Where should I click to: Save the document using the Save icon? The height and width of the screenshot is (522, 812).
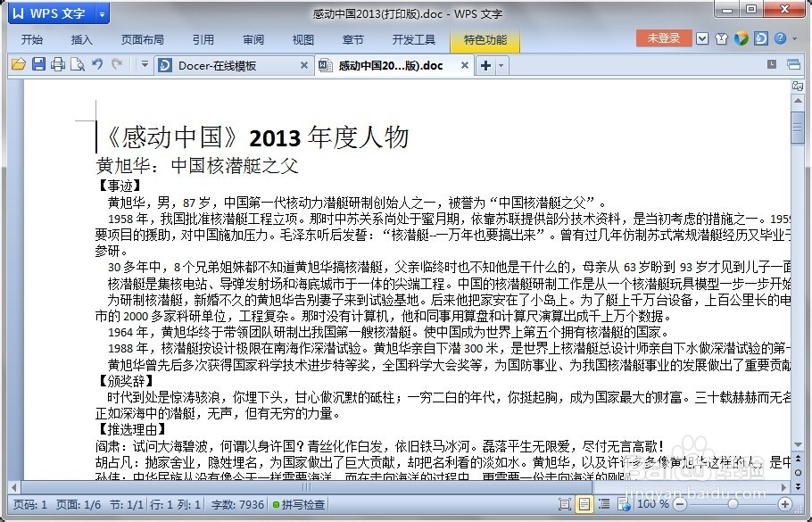tap(37, 64)
